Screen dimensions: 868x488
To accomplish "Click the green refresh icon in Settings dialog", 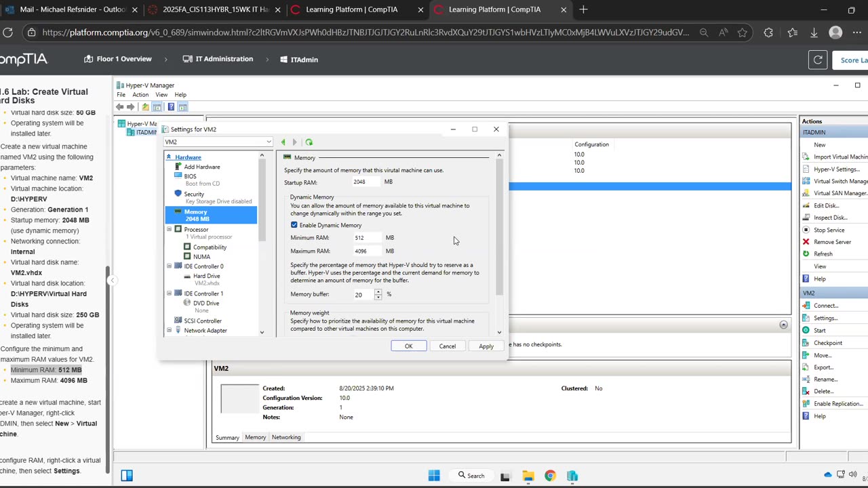I will pos(309,142).
